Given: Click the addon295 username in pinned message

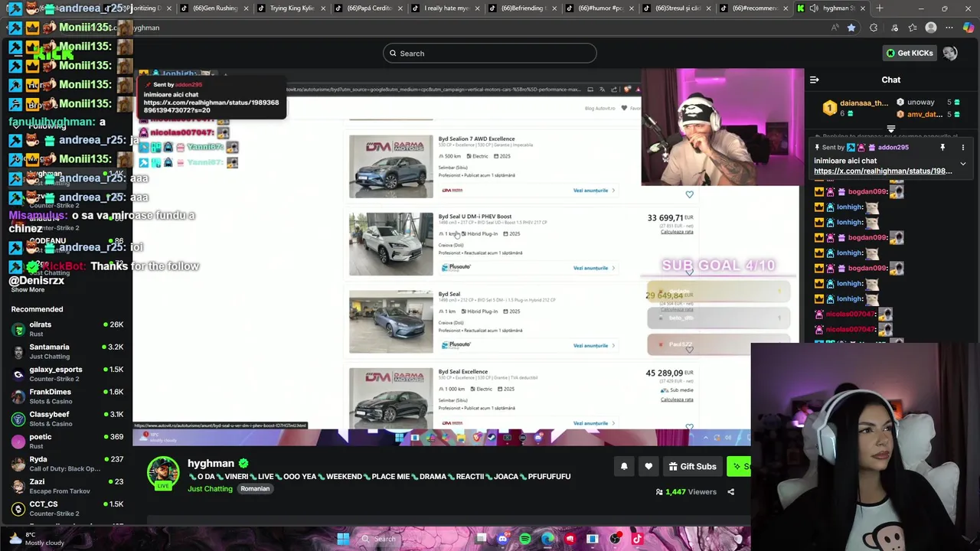Looking at the screenshot, I should coord(893,147).
